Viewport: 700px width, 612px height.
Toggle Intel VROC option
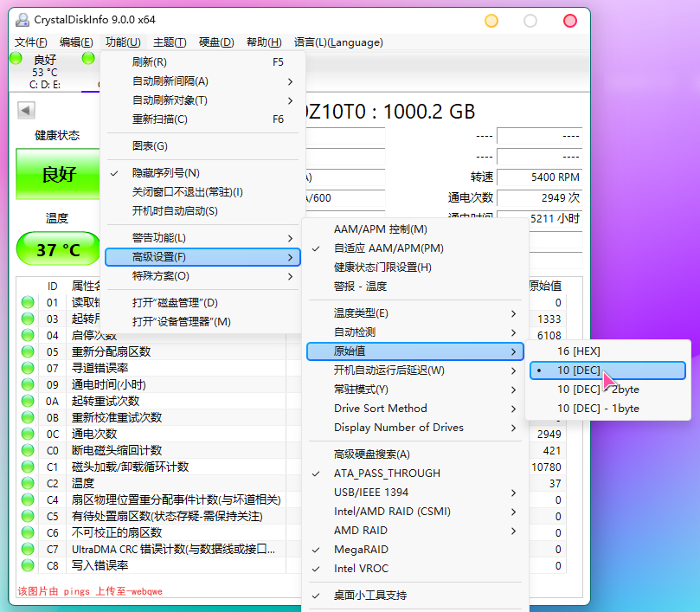point(415,568)
